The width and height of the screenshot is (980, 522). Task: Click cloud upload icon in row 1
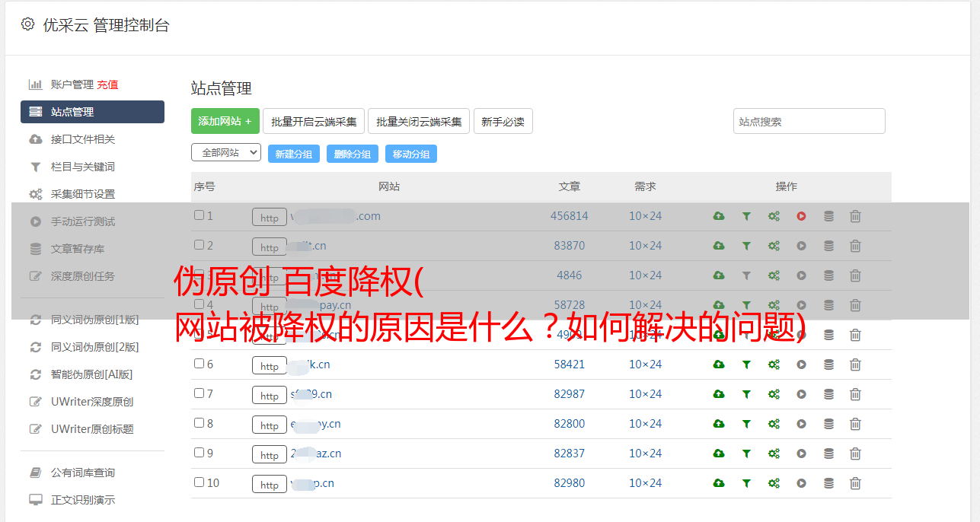[719, 216]
